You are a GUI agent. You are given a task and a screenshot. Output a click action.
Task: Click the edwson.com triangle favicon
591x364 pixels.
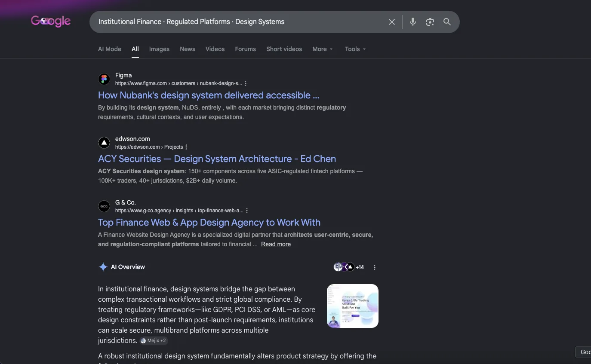point(104,143)
